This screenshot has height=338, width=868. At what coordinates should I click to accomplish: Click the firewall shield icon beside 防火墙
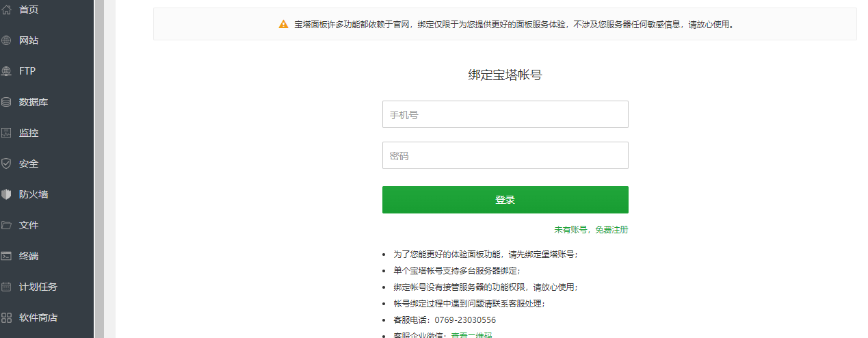click(x=6, y=194)
